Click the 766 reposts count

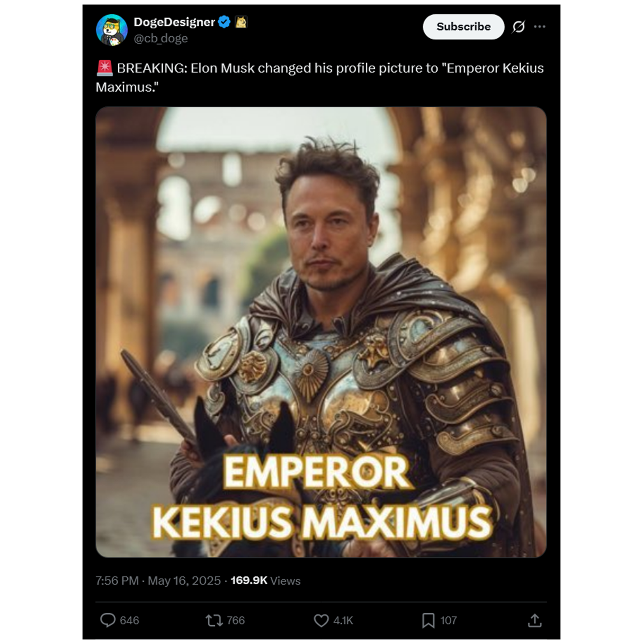pyautogui.click(x=235, y=620)
